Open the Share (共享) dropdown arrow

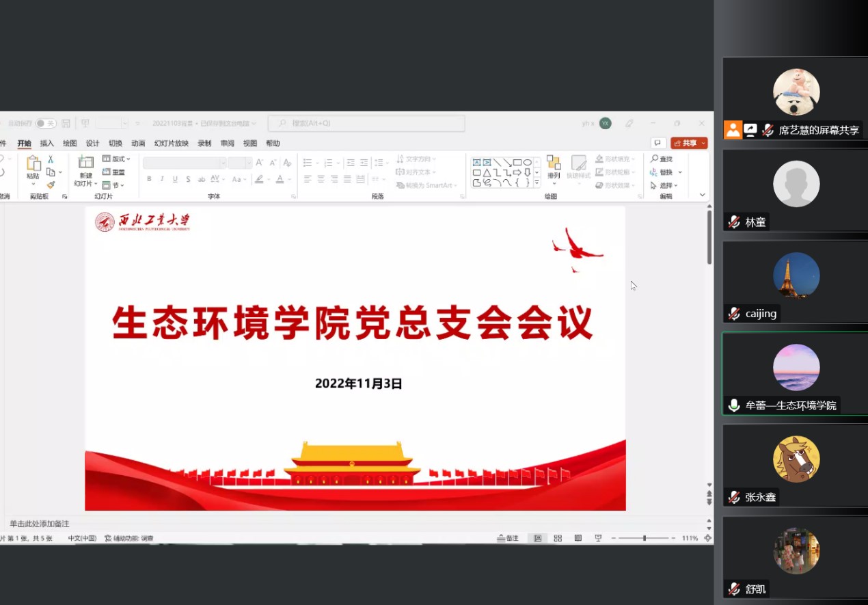coord(703,143)
